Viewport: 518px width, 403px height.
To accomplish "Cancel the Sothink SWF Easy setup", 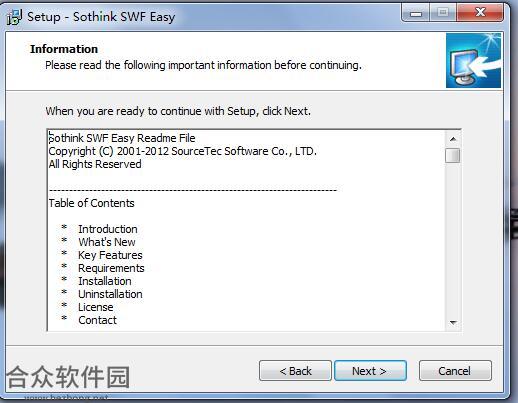I will pyautogui.click(x=455, y=370).
